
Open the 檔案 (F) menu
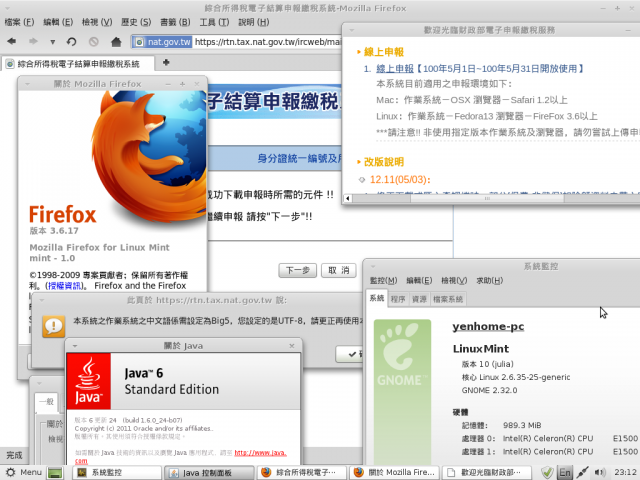point(19,22)
